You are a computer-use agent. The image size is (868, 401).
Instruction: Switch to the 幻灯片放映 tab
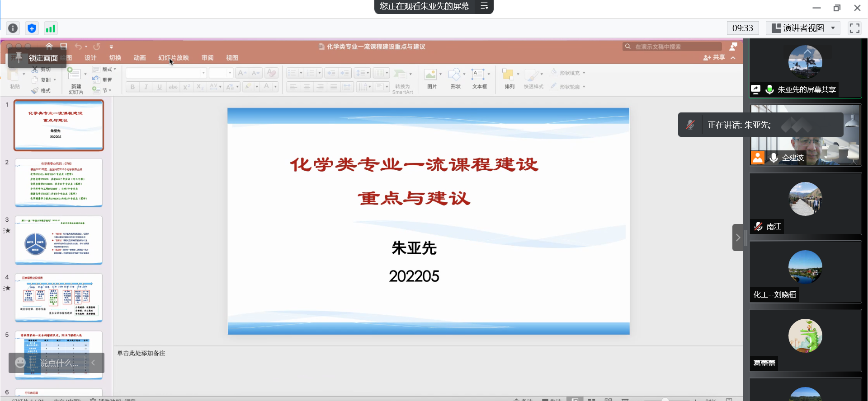pos(174,58)
